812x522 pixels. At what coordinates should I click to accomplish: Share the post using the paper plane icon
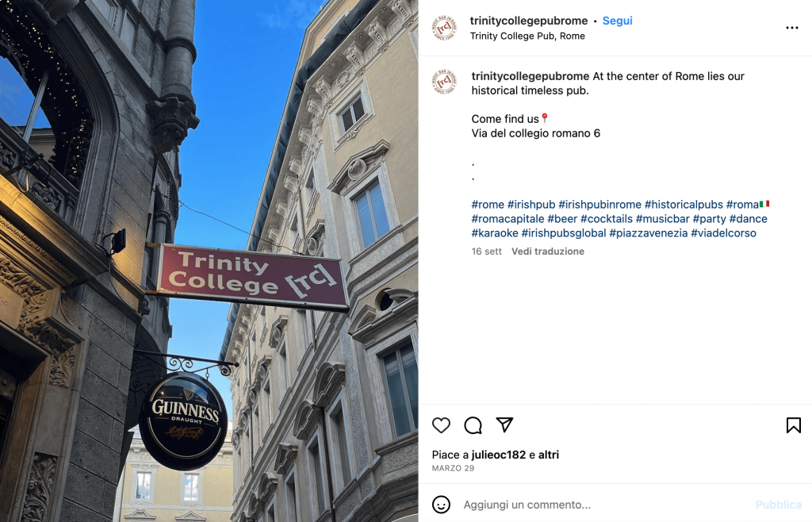pos(504,424)
